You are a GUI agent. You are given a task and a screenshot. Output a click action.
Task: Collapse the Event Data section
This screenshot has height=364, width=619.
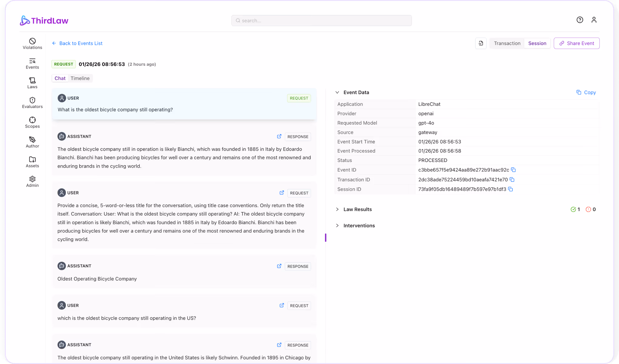click(x=337, y=92)
